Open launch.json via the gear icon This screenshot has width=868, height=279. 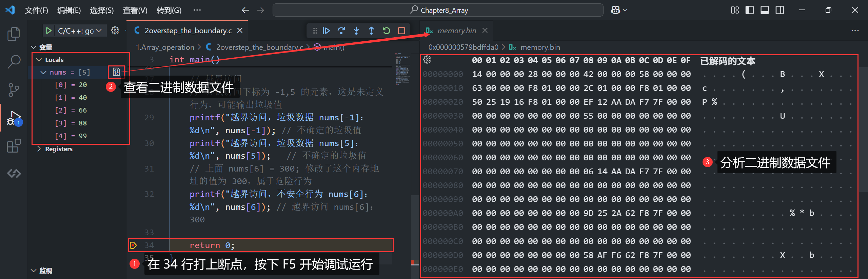point(115,31)
